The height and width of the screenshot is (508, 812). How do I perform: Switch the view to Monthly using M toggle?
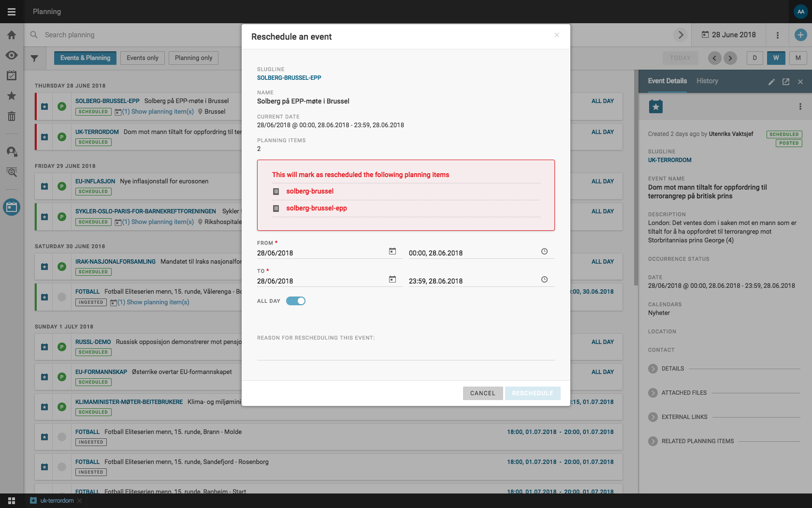[x=798, y=58]
